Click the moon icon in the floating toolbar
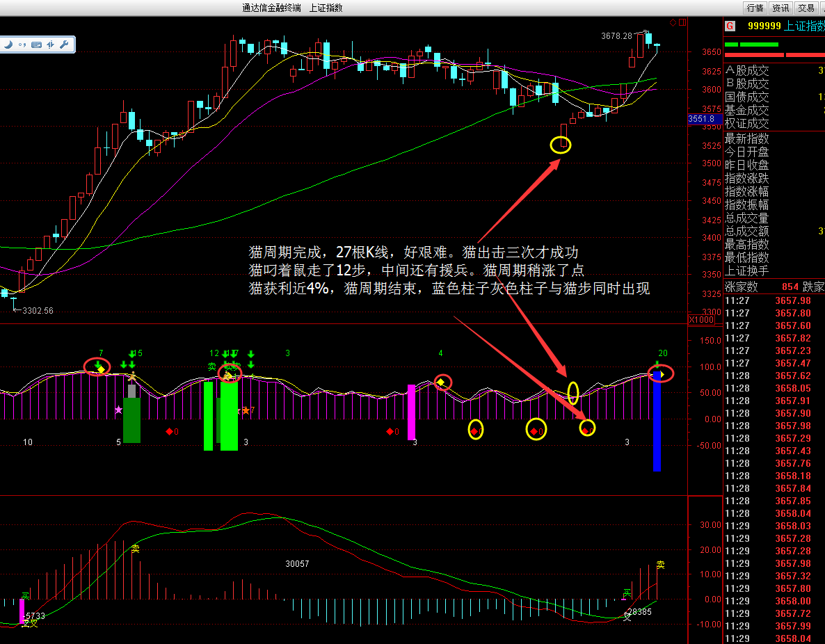Screen dimensions: 825x644 [9, 45]
